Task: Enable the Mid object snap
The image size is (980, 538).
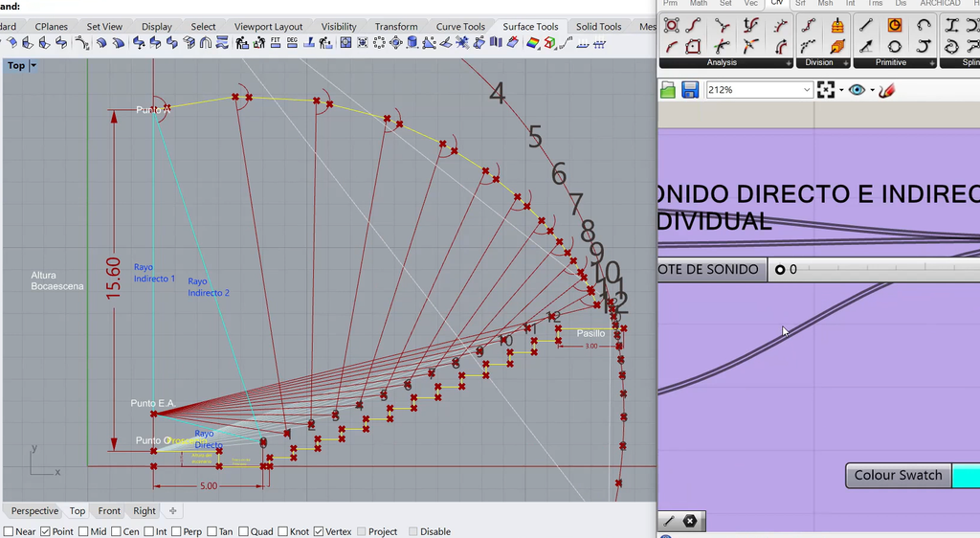Action: (x=83, y=531)
